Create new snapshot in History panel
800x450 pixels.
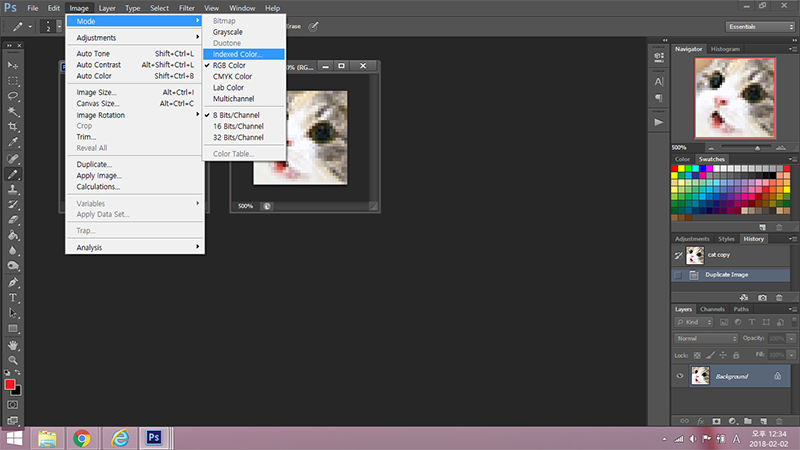[762, 297]
